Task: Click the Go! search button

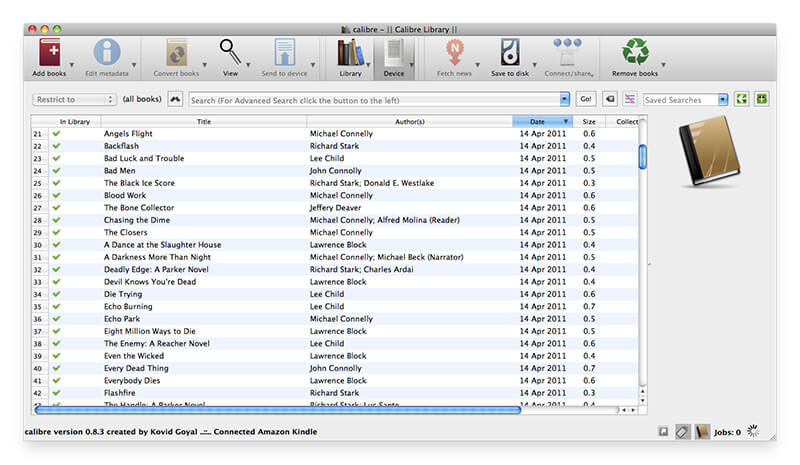Action: pyautogui.click(x=586, y=99)
